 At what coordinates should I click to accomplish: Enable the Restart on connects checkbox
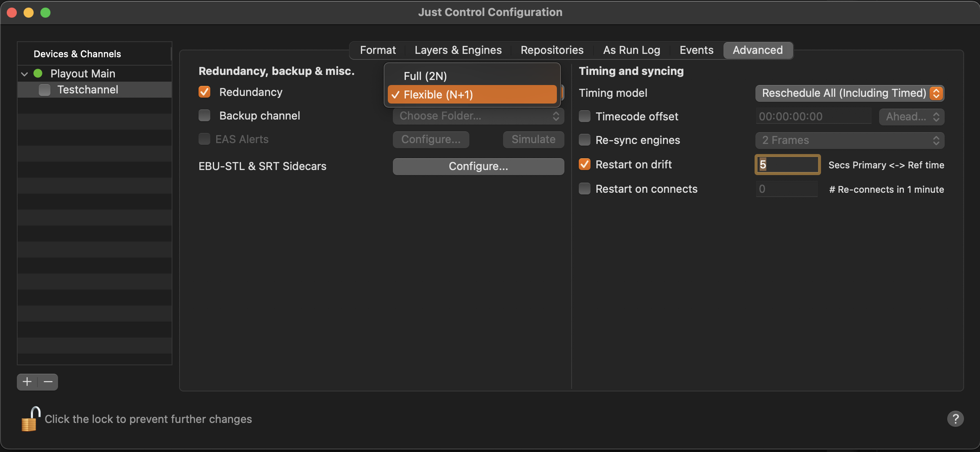click(585, 189)
